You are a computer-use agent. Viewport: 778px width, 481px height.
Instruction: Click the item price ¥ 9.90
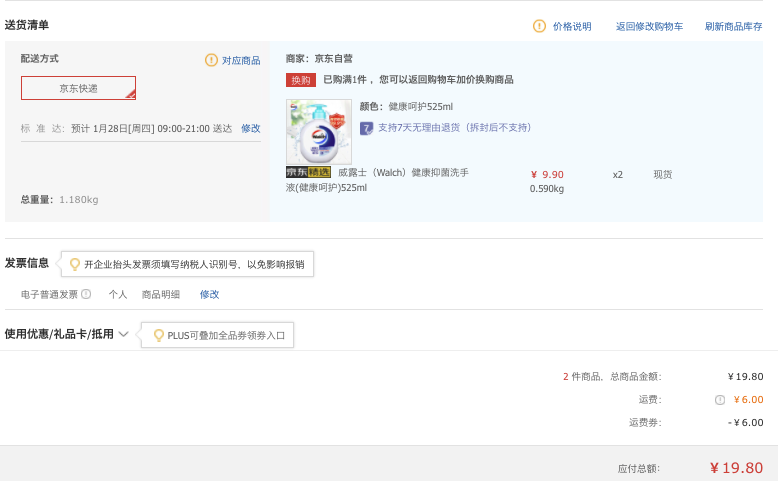coord(547,175)
